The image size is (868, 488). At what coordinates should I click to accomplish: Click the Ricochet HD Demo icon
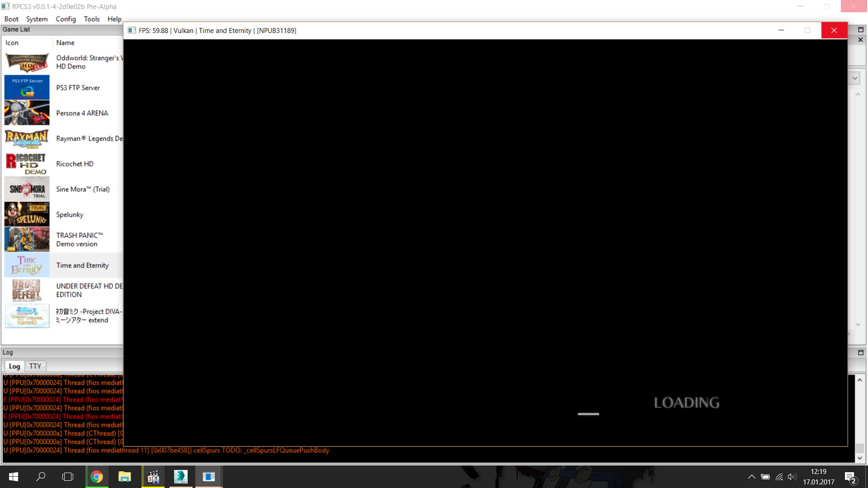click(x=27, y=164)
